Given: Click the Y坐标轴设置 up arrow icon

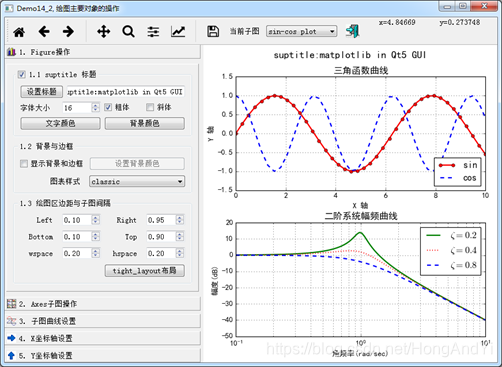Looking at the screenshot, I should tap(11, 355).
